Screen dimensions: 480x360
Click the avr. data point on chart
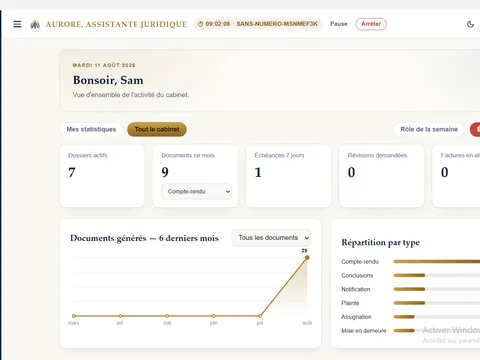120,316
